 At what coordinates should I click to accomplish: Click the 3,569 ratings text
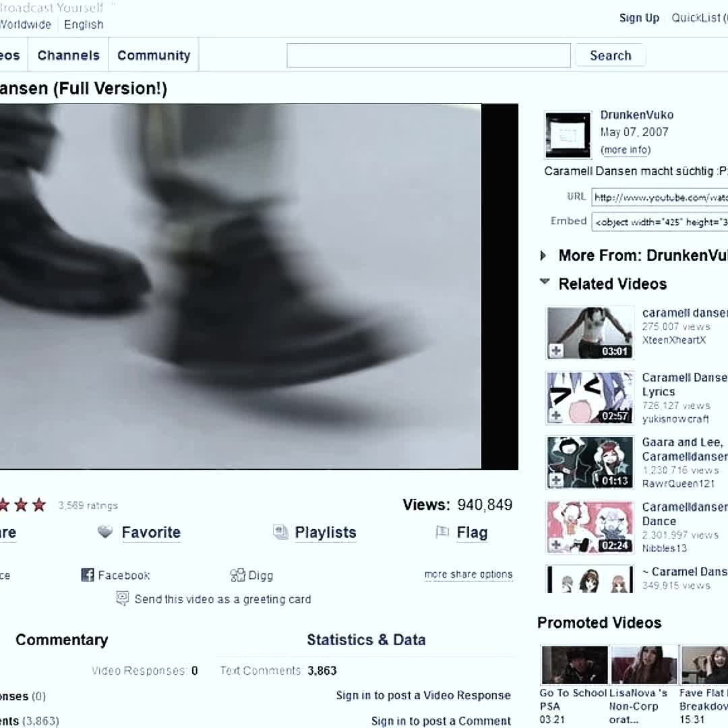point(88,505)
